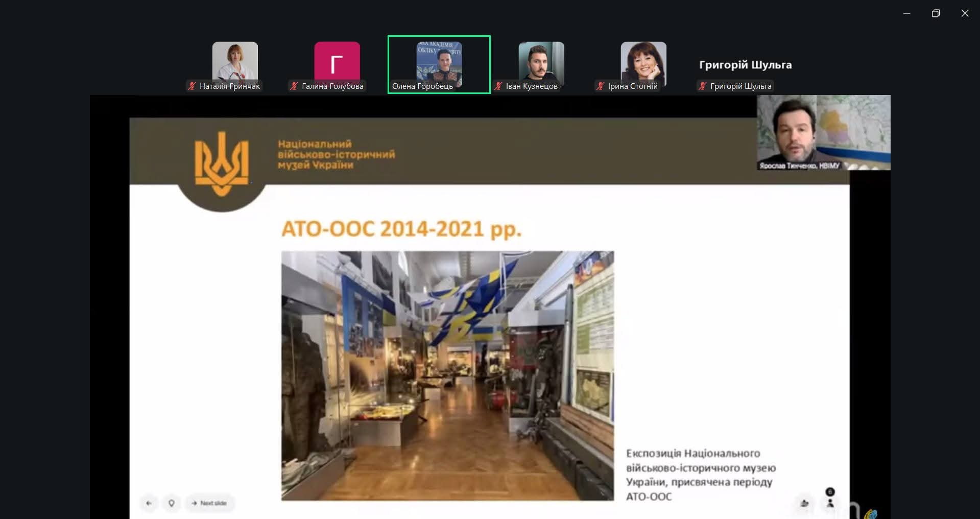
Task: Click the viewer count person icon
Action: [830, 503]
